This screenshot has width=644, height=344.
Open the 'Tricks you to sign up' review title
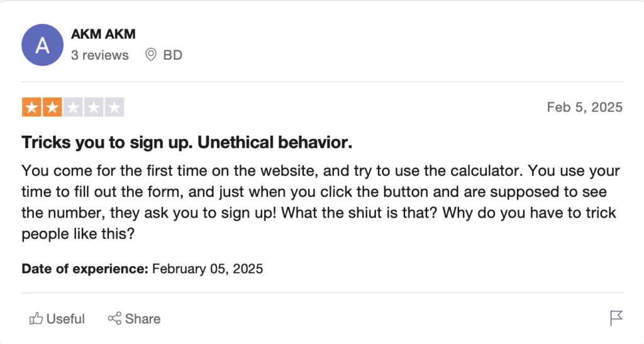tap(187, 143)
